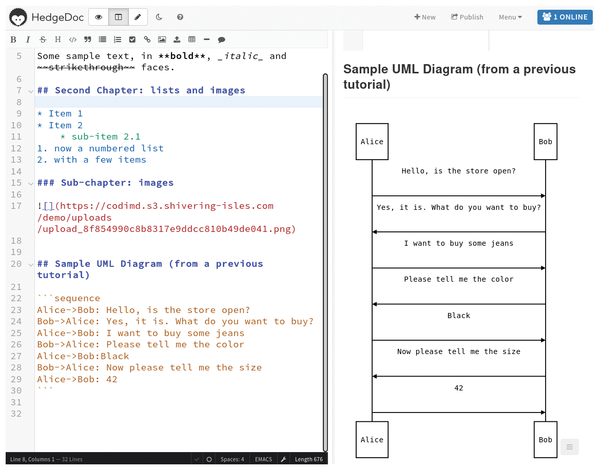
Task: Click the '* Item 1' line
Action: click(x=60, y=114)
